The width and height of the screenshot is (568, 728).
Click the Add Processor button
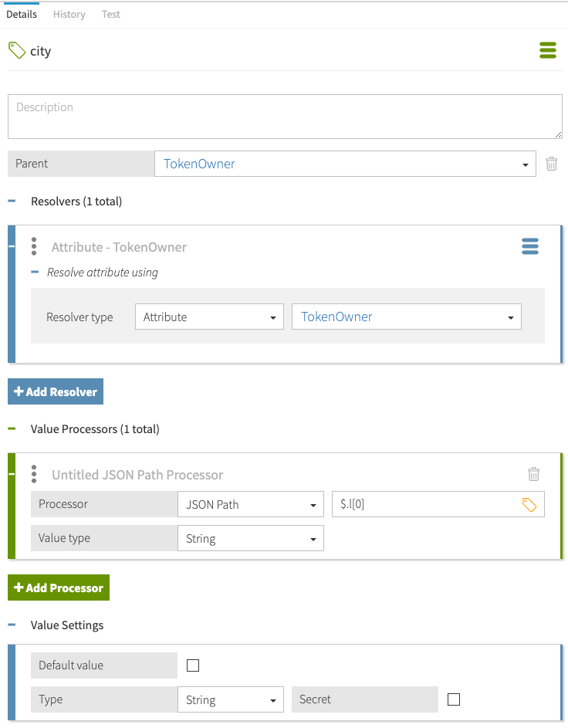(59, 587)
